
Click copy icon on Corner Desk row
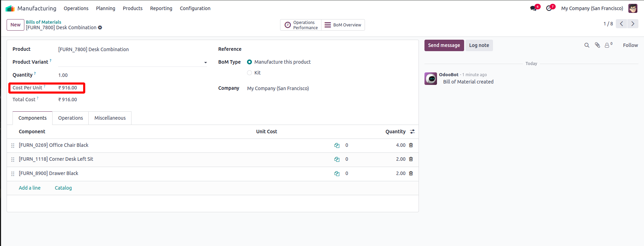click(x=337, y=159)
